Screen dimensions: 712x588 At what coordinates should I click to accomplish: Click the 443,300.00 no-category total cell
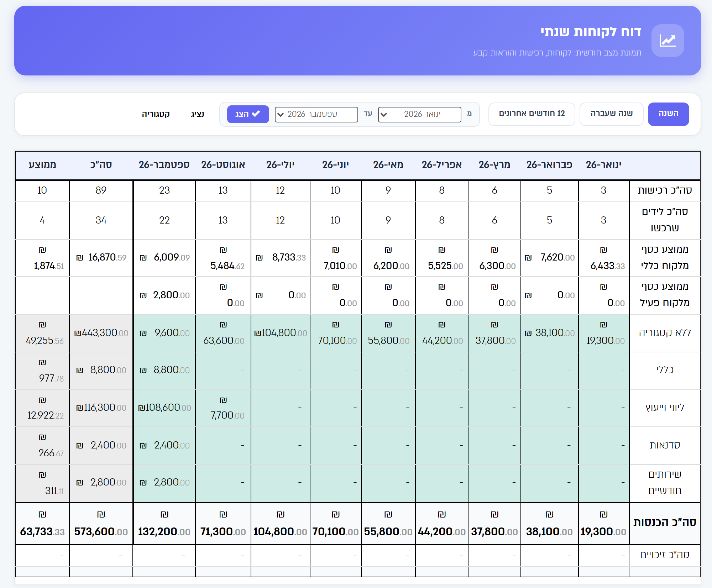pos(101,333)
